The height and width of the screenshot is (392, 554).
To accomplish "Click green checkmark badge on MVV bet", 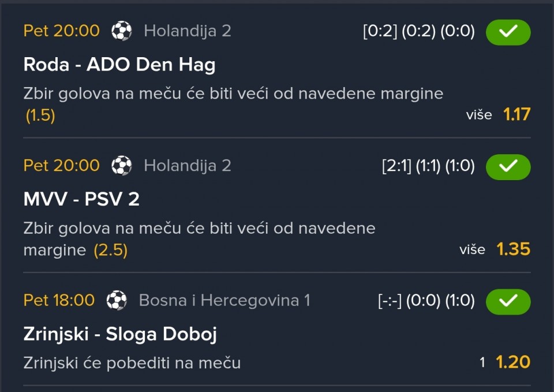I will tap(508, 166).
